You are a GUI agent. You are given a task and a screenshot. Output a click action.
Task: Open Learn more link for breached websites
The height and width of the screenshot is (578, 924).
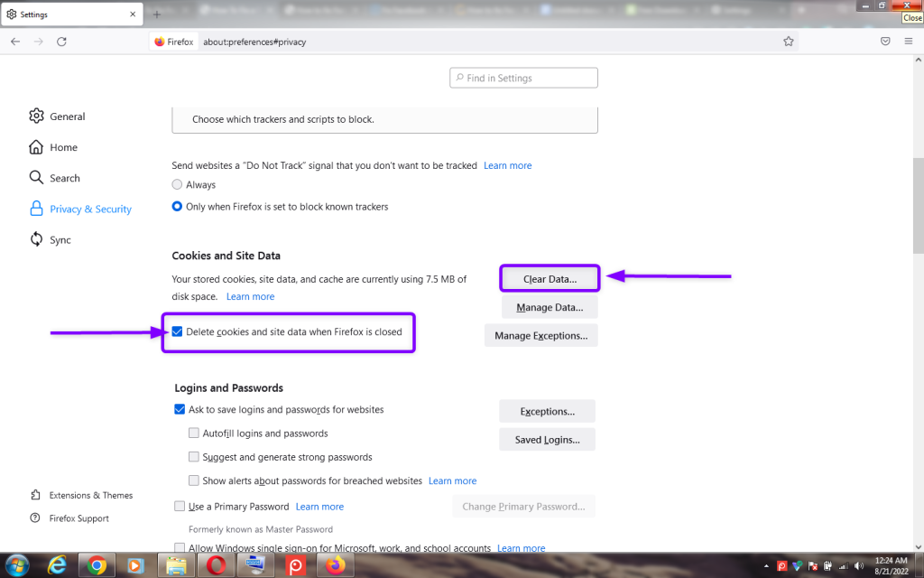[x=453, y=480]
